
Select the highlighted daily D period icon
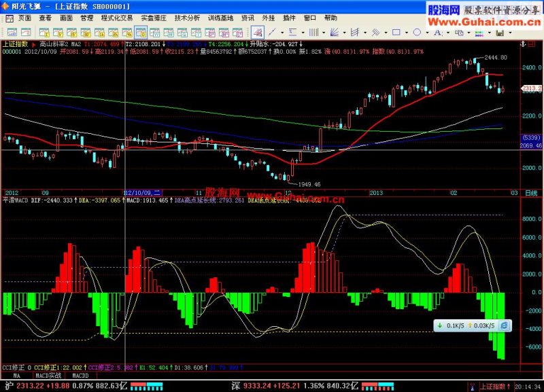[141, 33]
